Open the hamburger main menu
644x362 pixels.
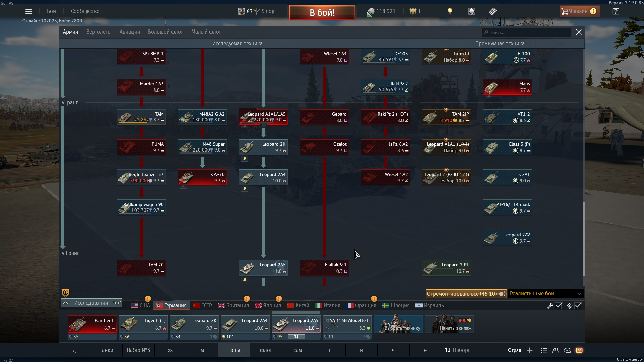tap(29, 11)
